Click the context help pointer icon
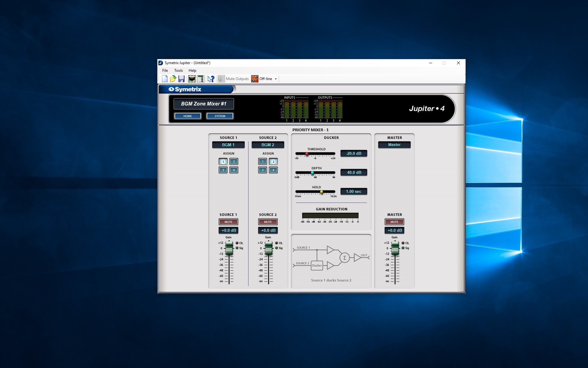This screenshot has height=368, width=588. pos(211,79)
